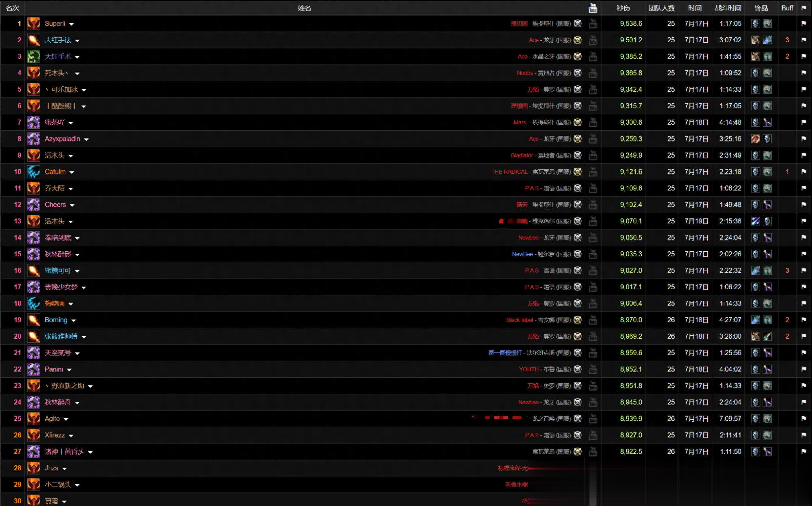Image resolution: width=812 pixels, height=506 pixels.
Task: Sort by 团队人数 column header
Action: coord(661,8)
